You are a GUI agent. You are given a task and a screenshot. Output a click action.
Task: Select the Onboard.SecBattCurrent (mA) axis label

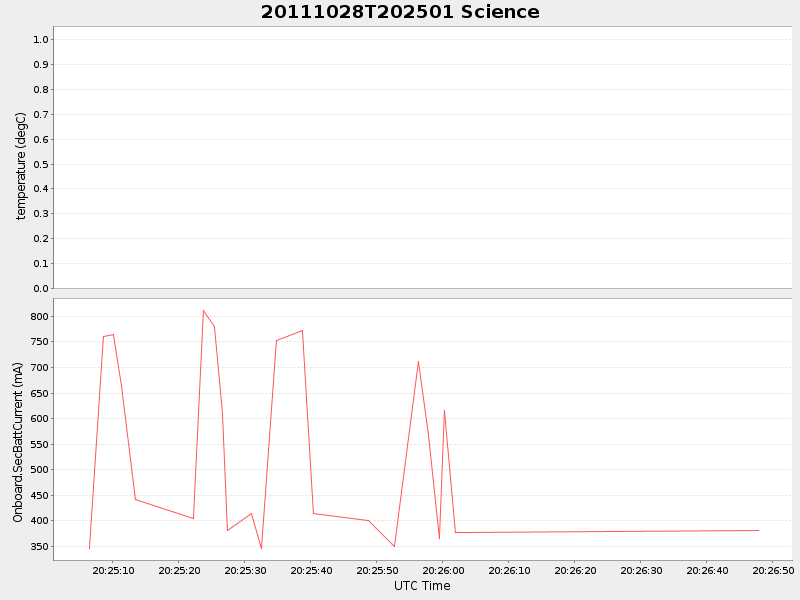coord(18,442)
